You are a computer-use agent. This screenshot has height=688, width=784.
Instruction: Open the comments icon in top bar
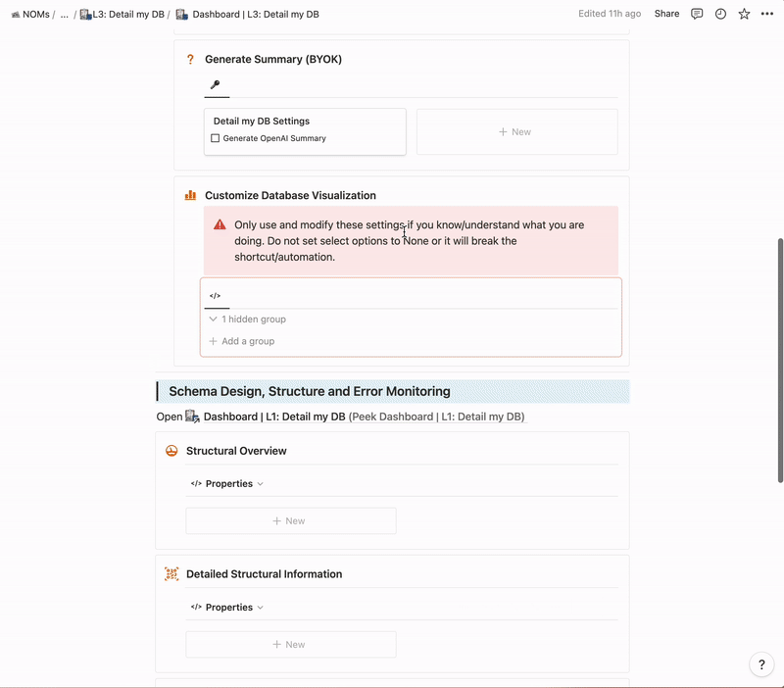(x=697, y=15)
